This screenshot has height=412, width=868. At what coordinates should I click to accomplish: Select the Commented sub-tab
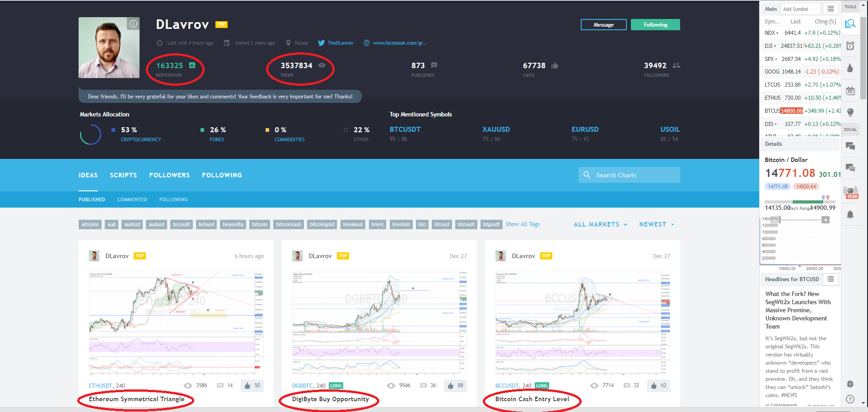(132, 199)
